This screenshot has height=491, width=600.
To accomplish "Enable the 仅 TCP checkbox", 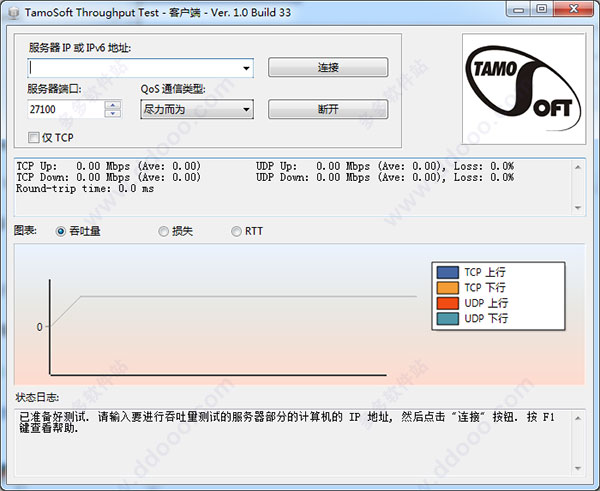I will [x=34, y=137].
